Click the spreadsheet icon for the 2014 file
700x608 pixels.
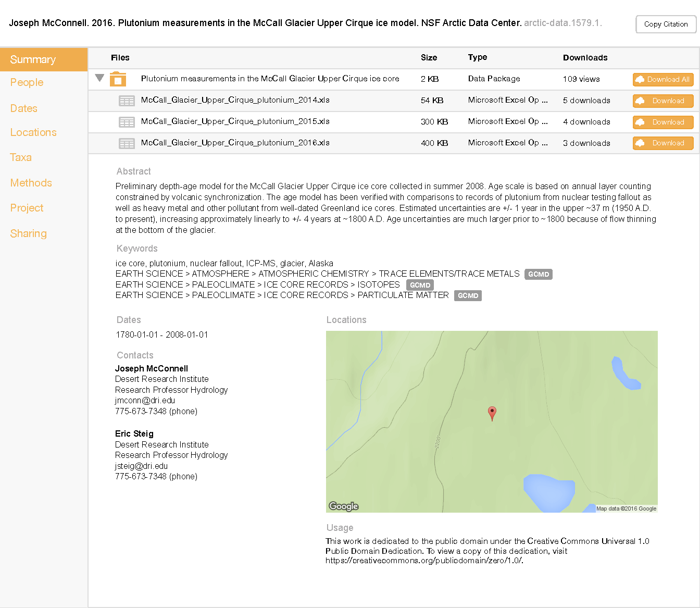click(127, 101)
